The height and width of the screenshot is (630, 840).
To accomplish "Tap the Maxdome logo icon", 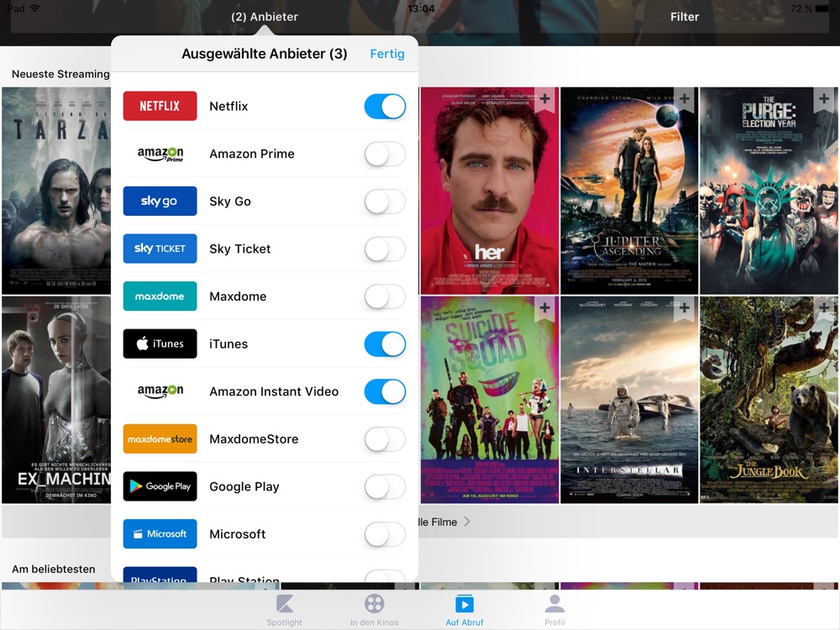I will point(160,297).
